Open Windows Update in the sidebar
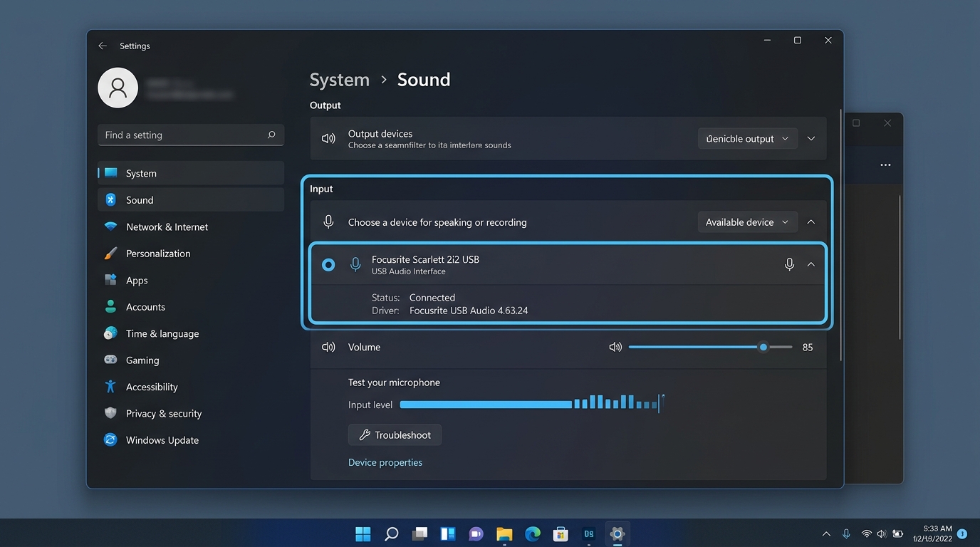980x547 pixels. pos(191,440)
